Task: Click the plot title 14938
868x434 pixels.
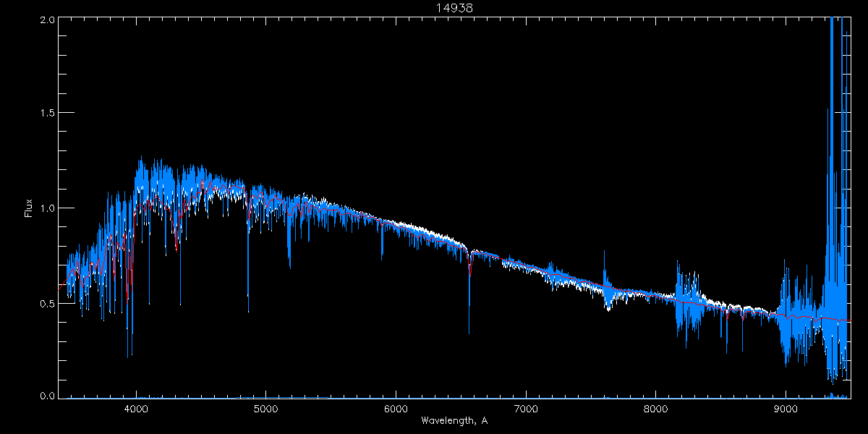Action: [454, 8]
